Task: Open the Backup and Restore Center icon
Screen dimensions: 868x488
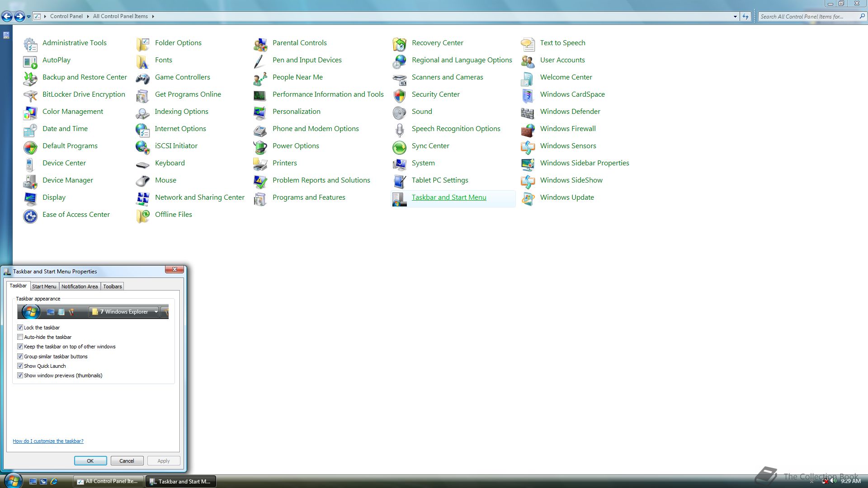Action: [x=30, y=78]
